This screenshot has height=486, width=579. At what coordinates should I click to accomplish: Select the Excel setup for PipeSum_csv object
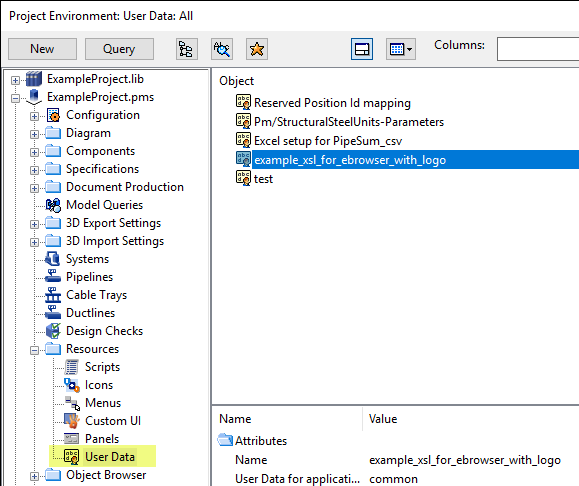(x=328, y=141)
